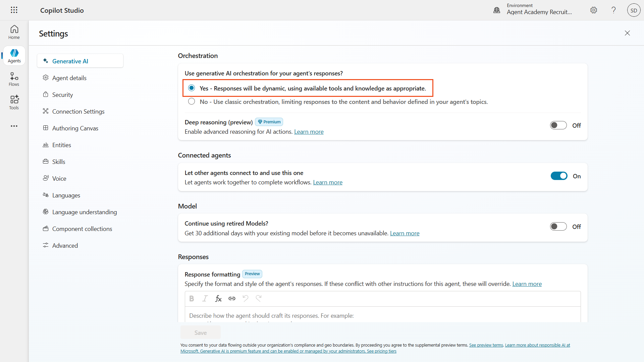Expand the more options ellipsis in sidebar
Screen dimensions: 644x362
point(14,126)
